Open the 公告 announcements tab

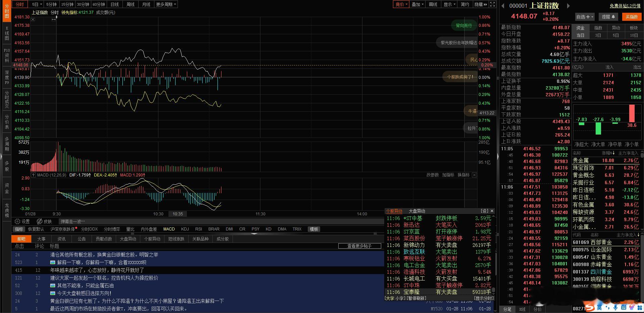(82, 239)
